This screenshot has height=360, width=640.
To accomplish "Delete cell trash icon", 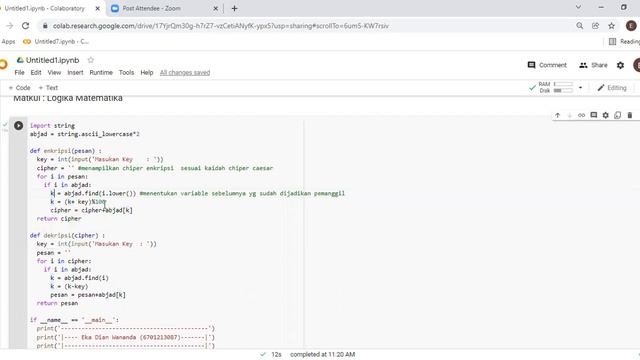I will [630, 116].
